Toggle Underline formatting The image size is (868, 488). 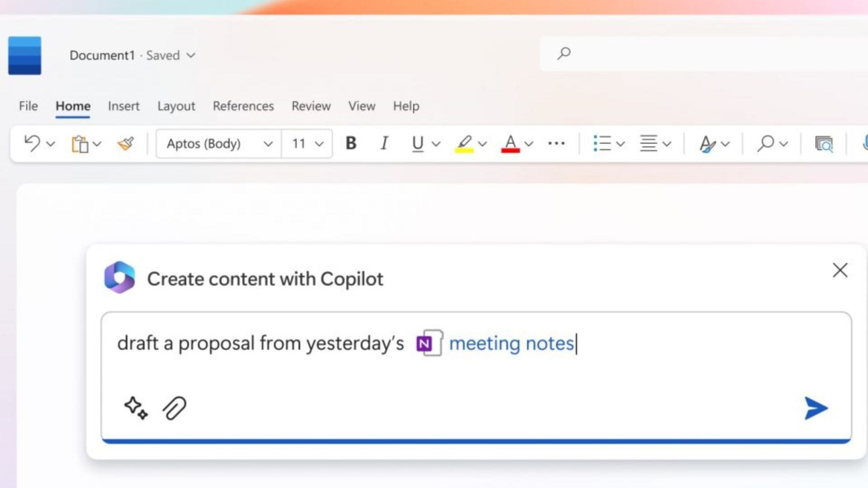[x=418, y=144]
